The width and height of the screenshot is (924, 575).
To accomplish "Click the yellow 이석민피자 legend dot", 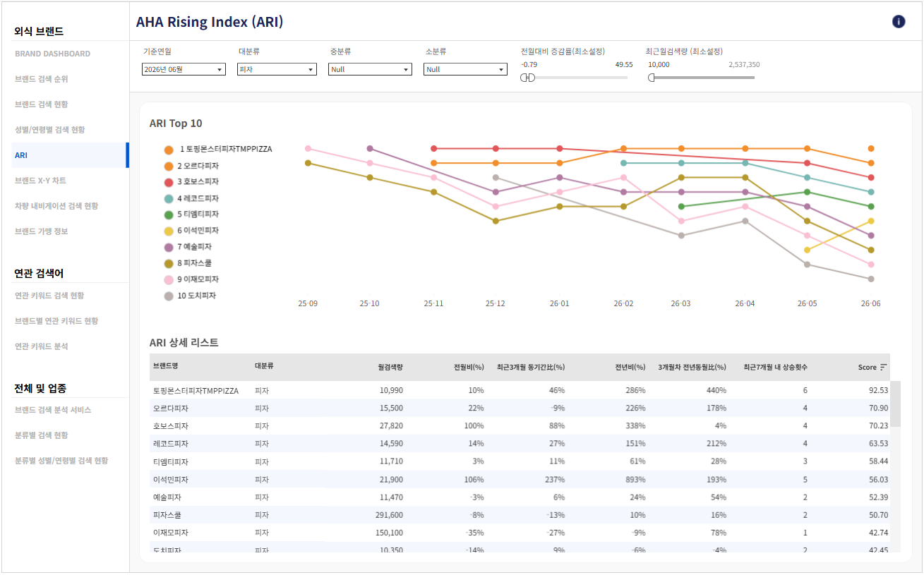I will click(x=169, y=231).
